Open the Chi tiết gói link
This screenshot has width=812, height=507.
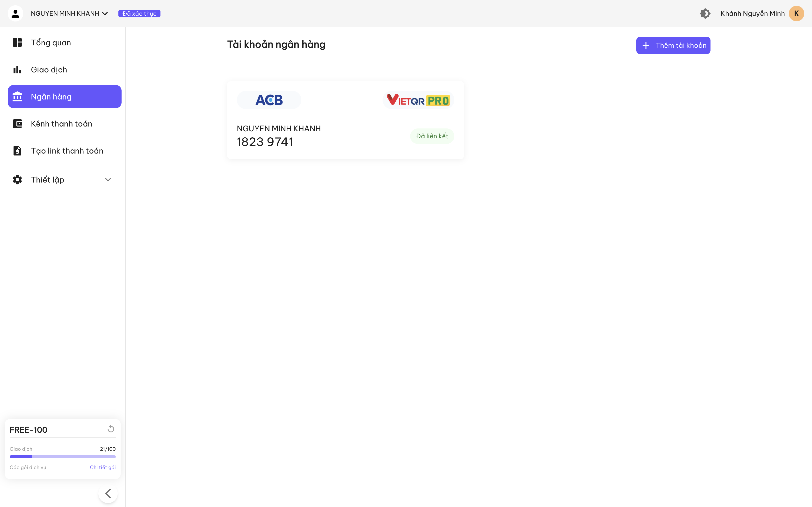(x=103, y=467)
